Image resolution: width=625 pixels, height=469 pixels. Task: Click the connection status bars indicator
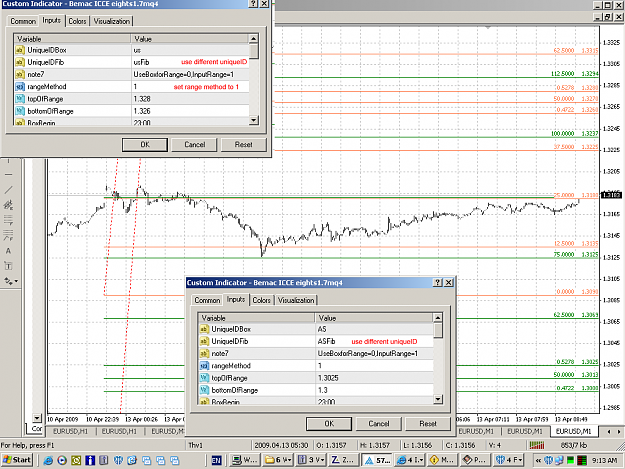(x=537, y=445)
